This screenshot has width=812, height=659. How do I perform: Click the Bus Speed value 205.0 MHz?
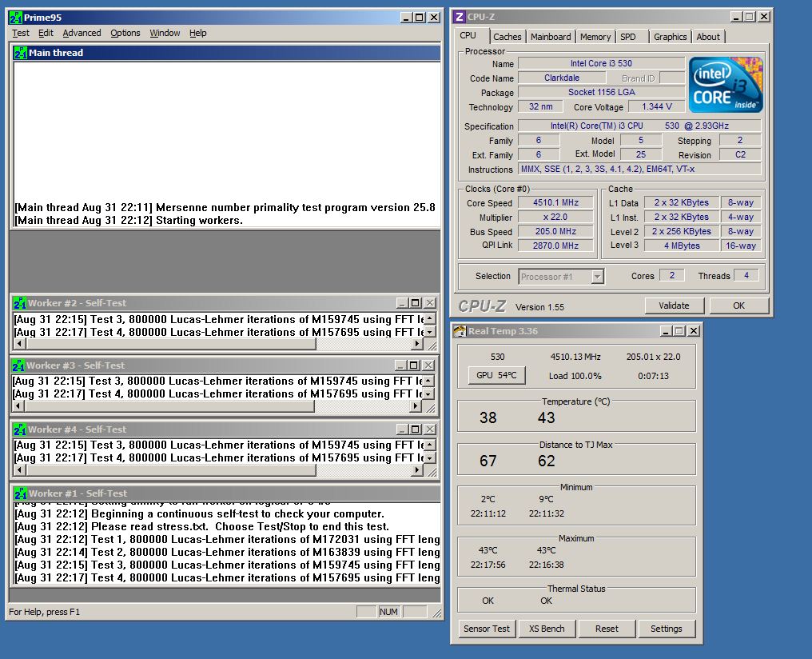point(555,232)
